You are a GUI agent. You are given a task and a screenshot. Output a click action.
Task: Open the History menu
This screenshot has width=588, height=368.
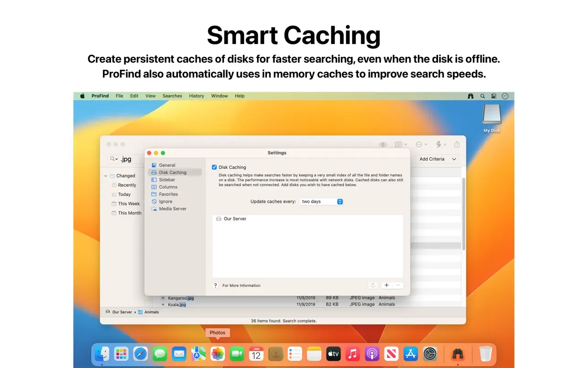[x=197, y=96]
